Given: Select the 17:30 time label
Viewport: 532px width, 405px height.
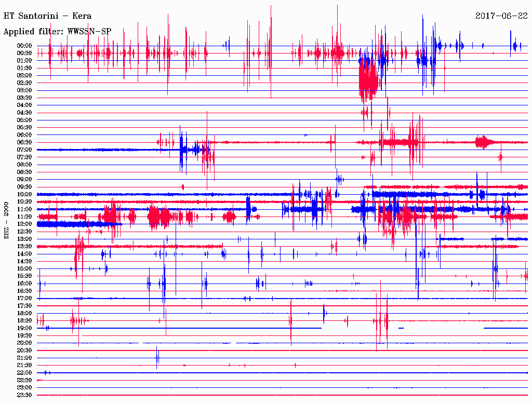Looking at the screenshot, I should pyautogui.click(x=24, y=306).
